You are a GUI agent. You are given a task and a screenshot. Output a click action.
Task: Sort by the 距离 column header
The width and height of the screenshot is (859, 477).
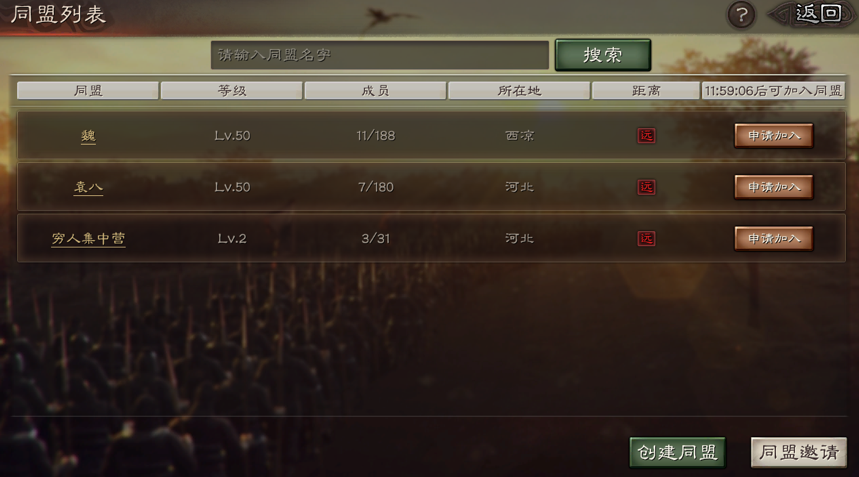point(646,90)
